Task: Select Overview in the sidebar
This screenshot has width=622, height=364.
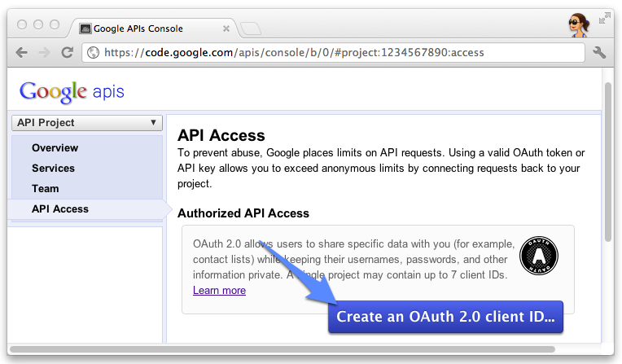Action: 55,148
